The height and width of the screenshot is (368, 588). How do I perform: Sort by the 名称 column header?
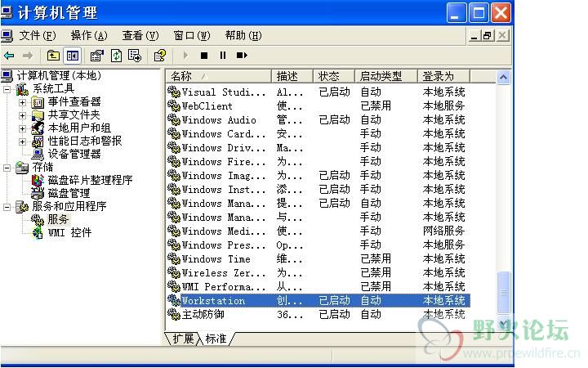(218, 76)
